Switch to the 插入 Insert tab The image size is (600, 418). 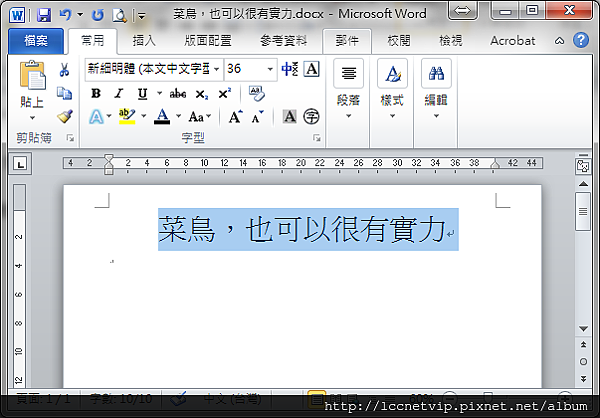pos(144,41)
